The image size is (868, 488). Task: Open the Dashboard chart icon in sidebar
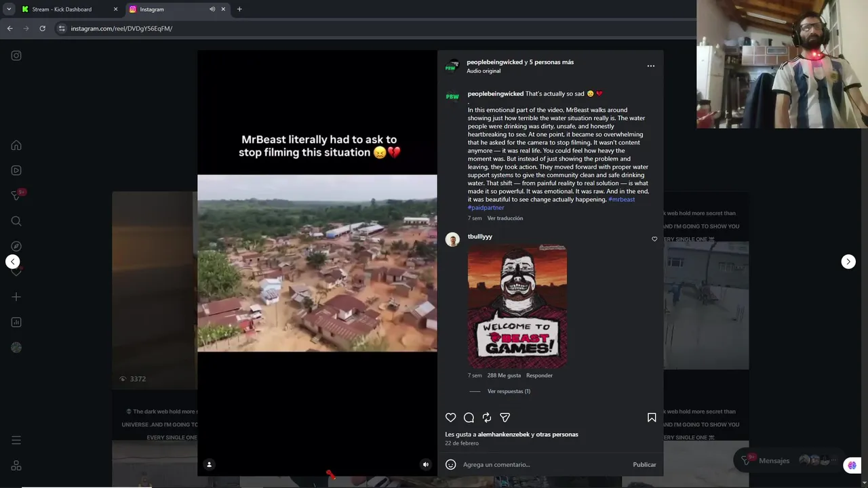click(16, 322)
